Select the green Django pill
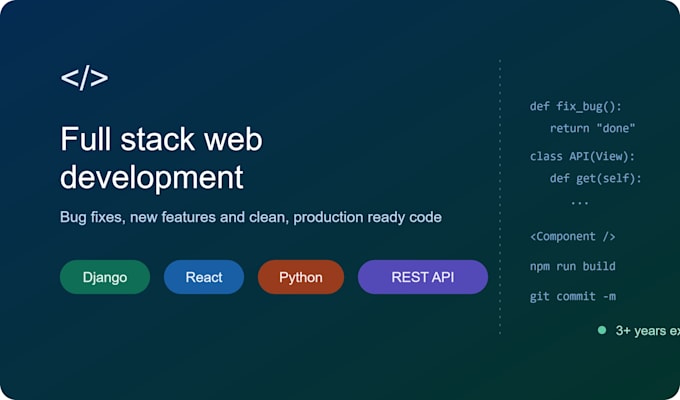680x400 pixels. tap(105, 277)
